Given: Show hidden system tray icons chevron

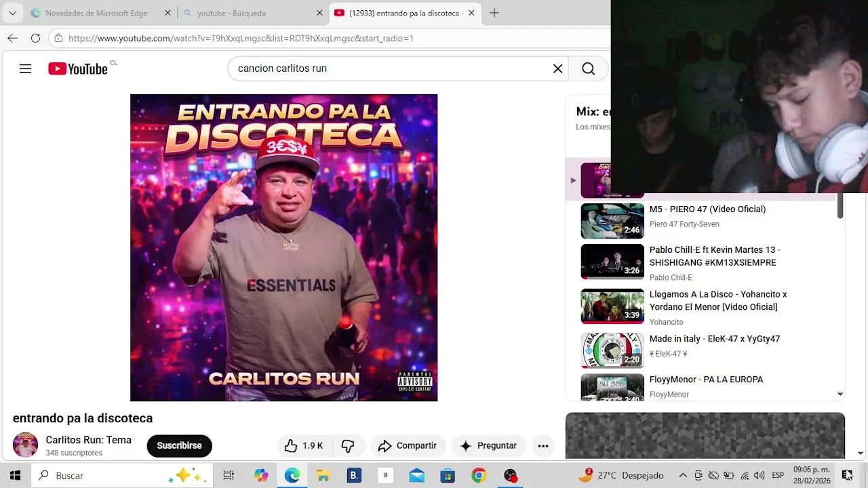Looking at the screenshot, I should 683,476.
